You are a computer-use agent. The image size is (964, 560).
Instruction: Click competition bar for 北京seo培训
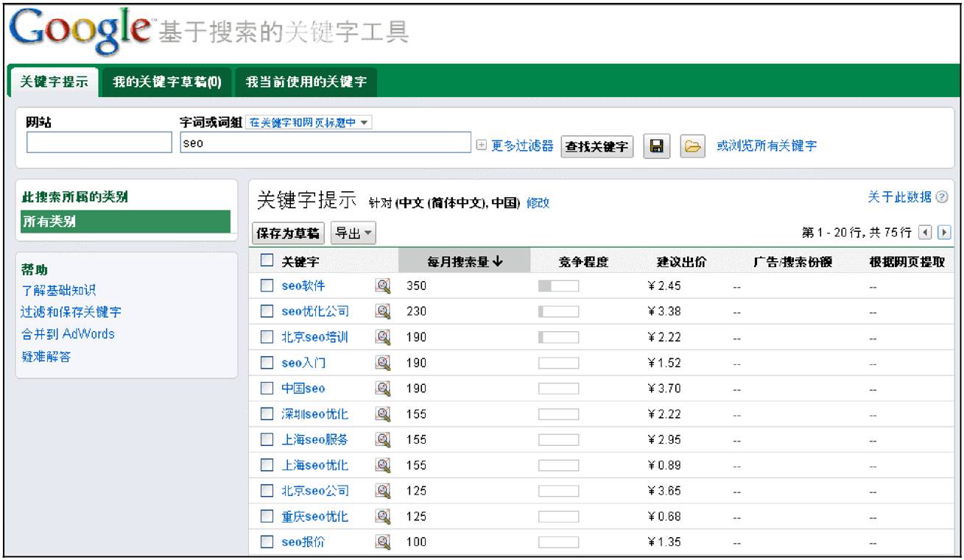tap(558, 338)
